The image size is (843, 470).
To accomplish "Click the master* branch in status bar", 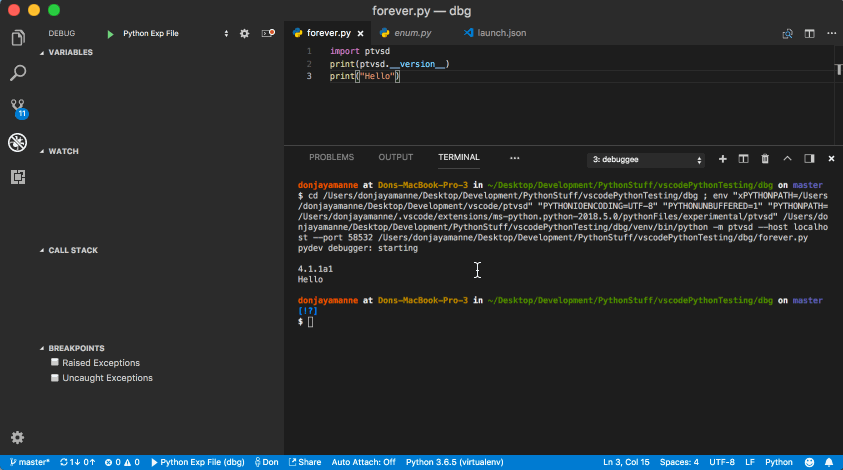I will 30,462.
